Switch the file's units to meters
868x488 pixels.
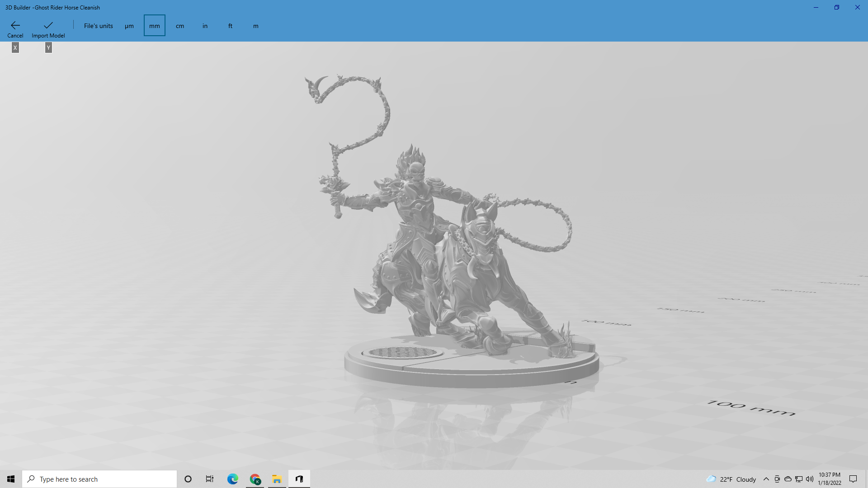(x=256, y=26)
